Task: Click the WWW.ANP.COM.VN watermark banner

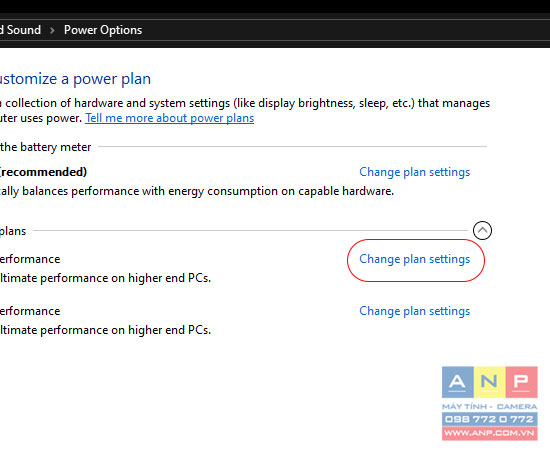Action: (x=490, y=434)
